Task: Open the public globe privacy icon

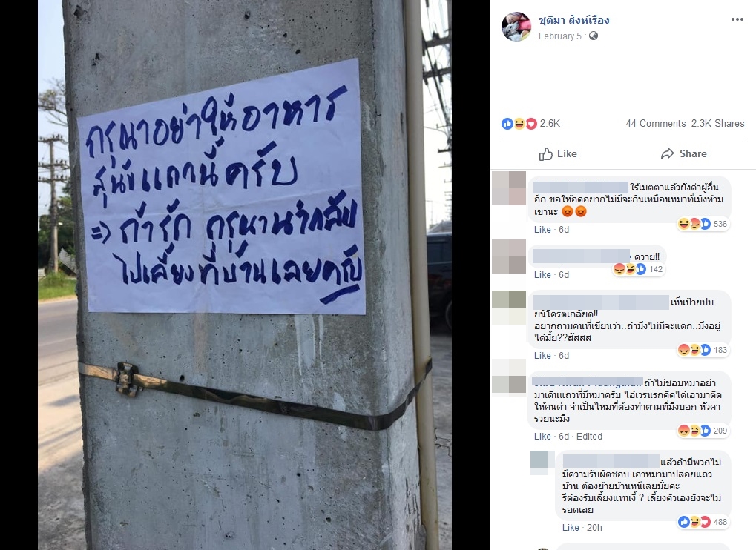Action: pos(594,36)
